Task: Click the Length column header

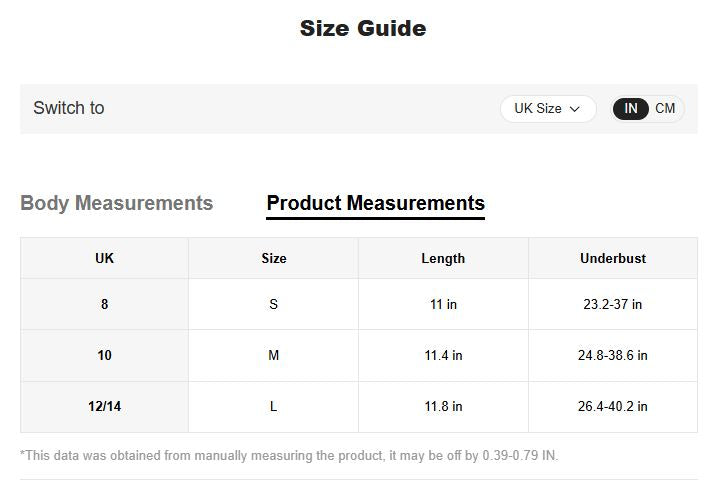Action: click(443, 258)
